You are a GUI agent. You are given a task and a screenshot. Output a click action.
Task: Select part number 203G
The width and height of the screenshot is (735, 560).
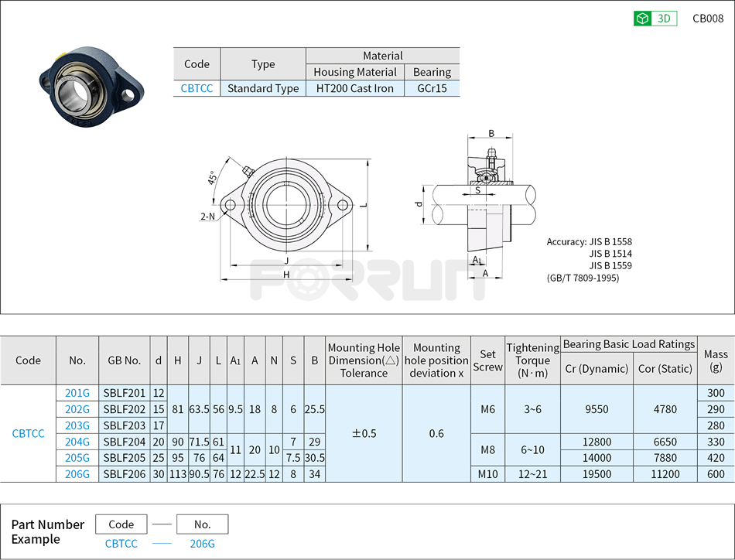[x=77, y=425]
